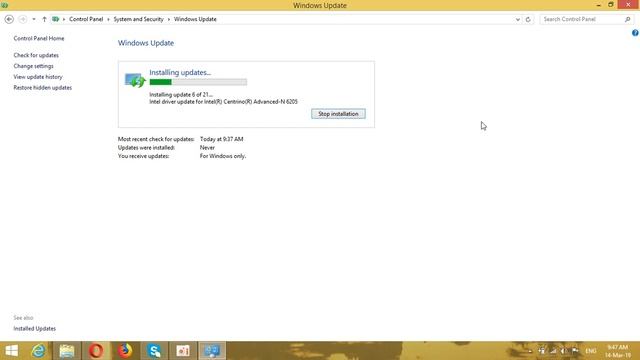
Task: Click the Forward navigation arrow
Action: 22,19
